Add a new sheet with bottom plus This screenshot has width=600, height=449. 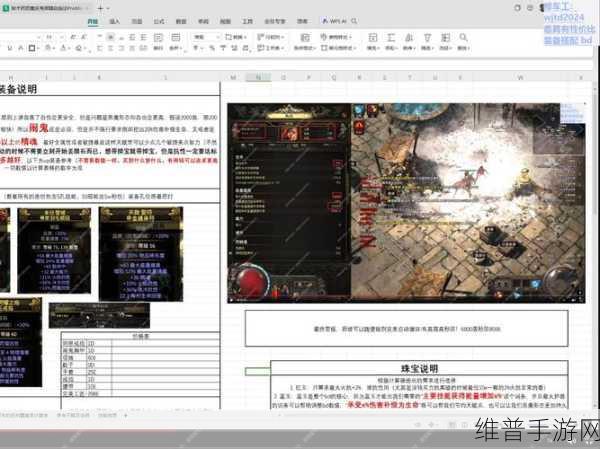tap(126, 415)
